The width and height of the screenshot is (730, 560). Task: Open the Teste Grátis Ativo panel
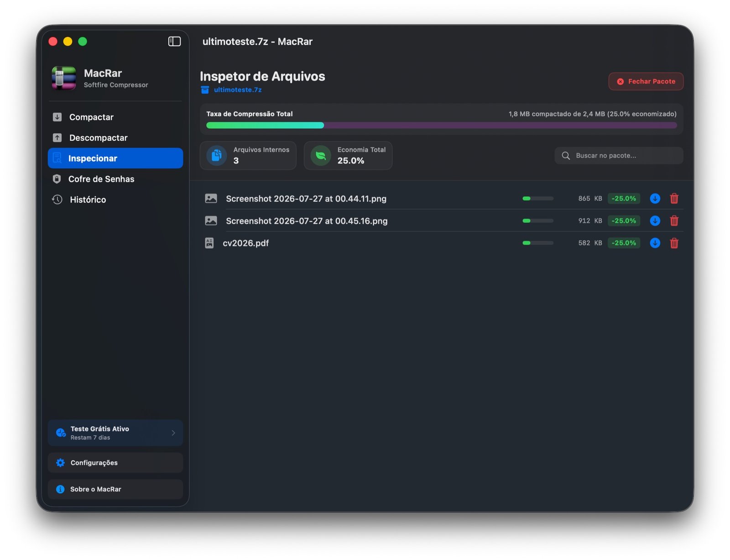pyautogui.click(x=115, y=433)
